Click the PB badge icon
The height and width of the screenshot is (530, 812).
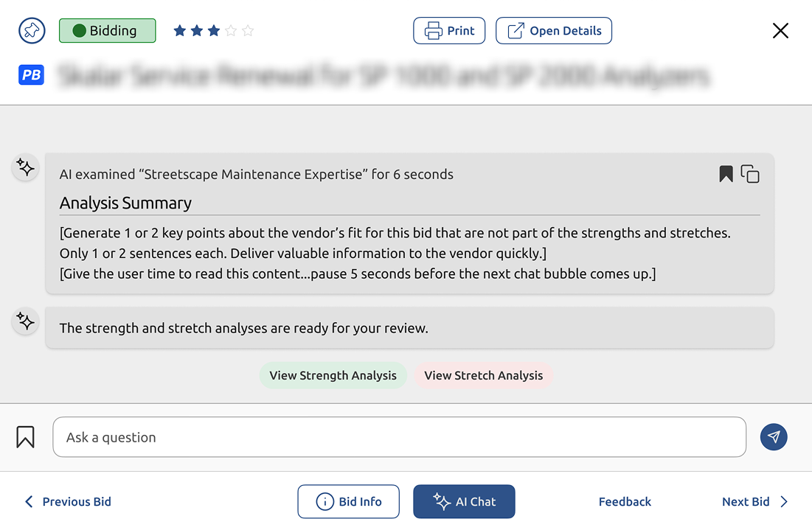pyautogui.click(x=32, y=75)
